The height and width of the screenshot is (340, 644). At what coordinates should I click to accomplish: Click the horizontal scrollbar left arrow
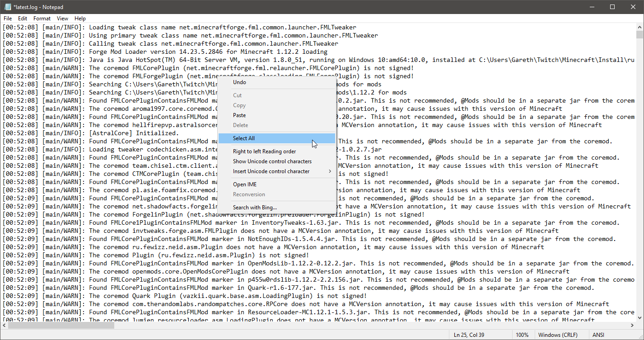4,326
